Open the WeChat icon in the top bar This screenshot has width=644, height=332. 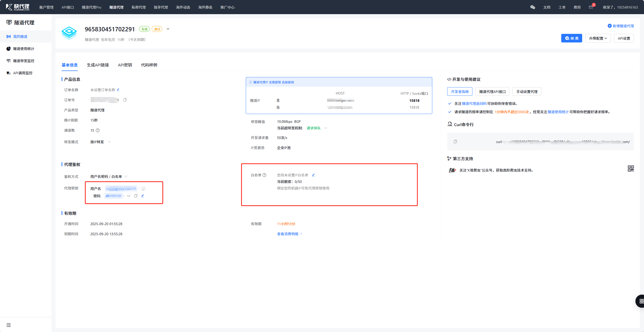pos(533,7)
